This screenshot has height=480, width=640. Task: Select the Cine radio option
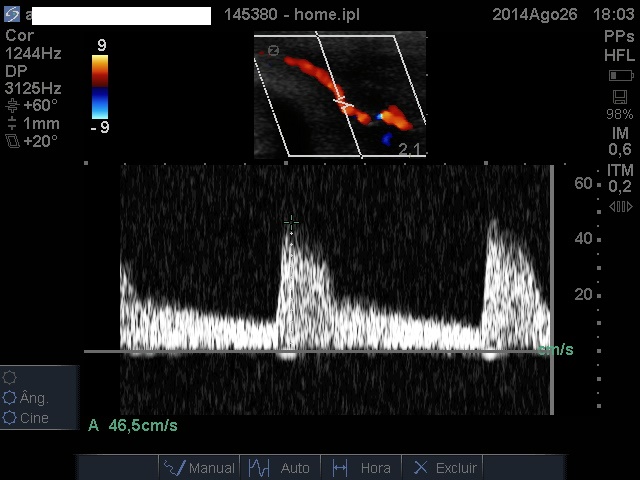(x=10, y=418)
